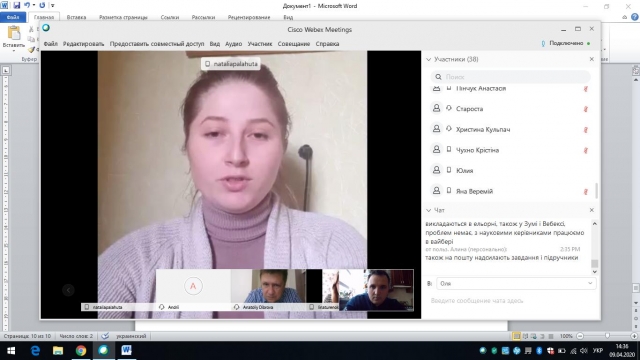Open the Аудио menu in Webex
This screenshot has width=640, height=360.
(x=233, y=44)
